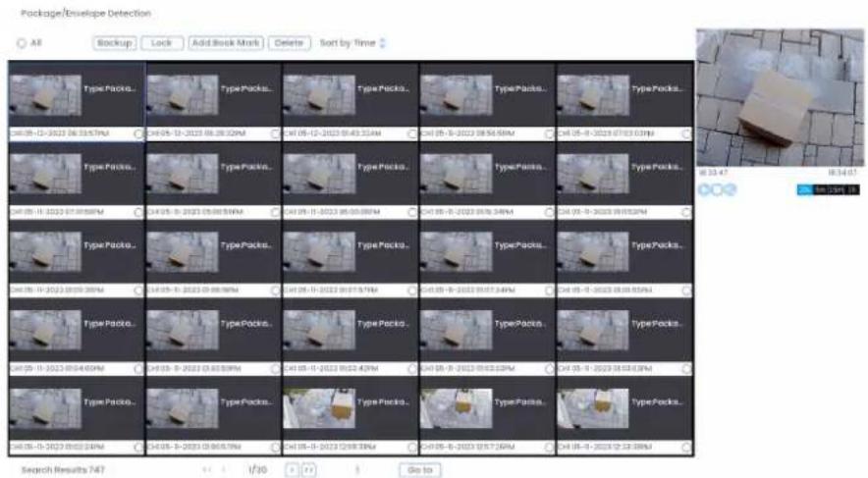Viewport: 868px width, 478px height.
Task: Open the first-row third-column package thumbnail
Action: (x=319, y=95)
